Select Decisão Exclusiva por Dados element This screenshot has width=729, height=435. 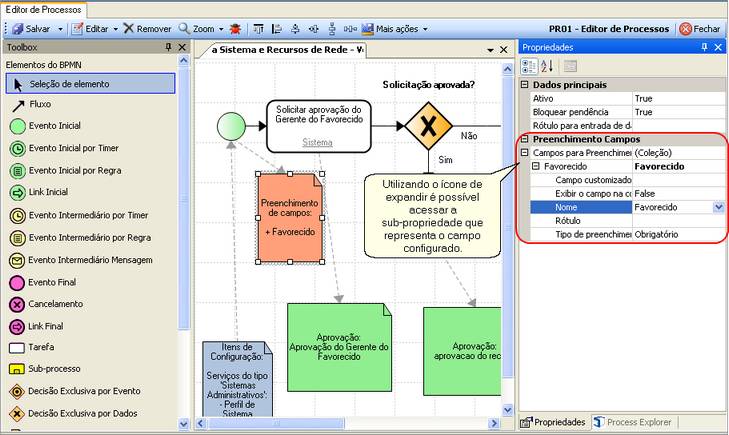pos(73,414)
